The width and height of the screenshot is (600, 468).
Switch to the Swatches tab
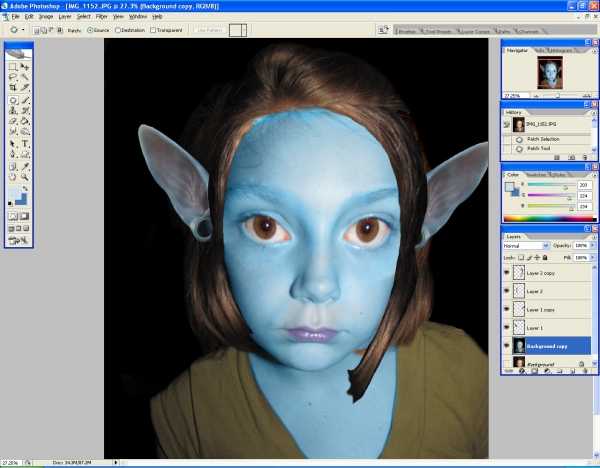[x=536, y=175]
